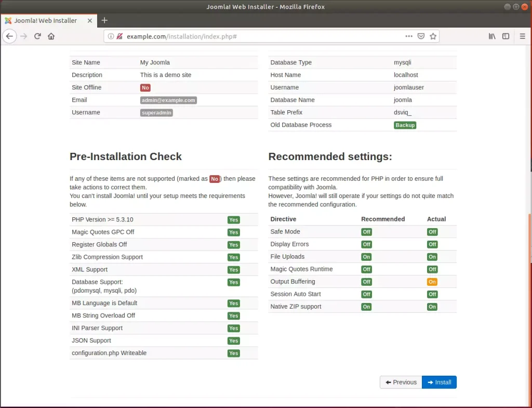Viewport: 532px width, 408px height.
Task: Click the table prefix value dsviq_
Action: tap(403, 112)
